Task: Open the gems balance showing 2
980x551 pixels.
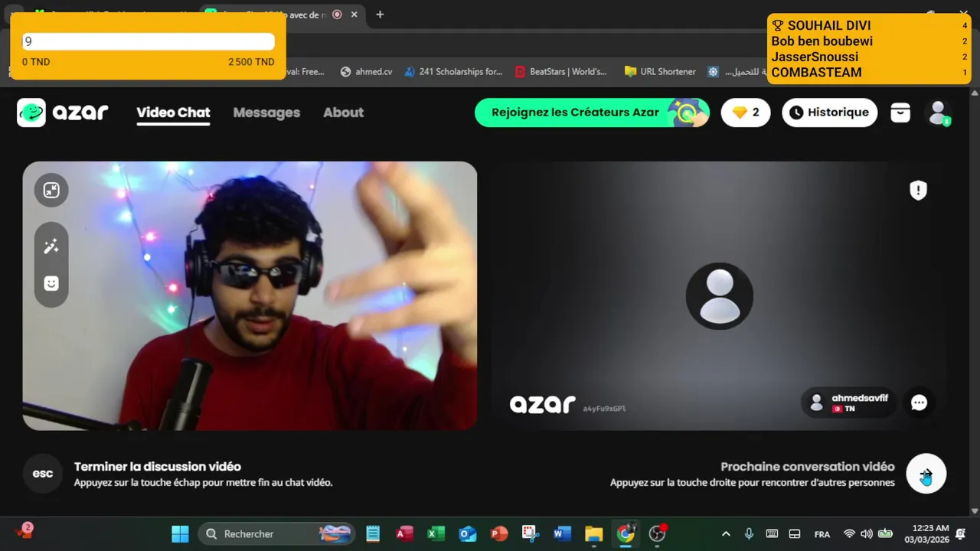Action: pos(746,112)
